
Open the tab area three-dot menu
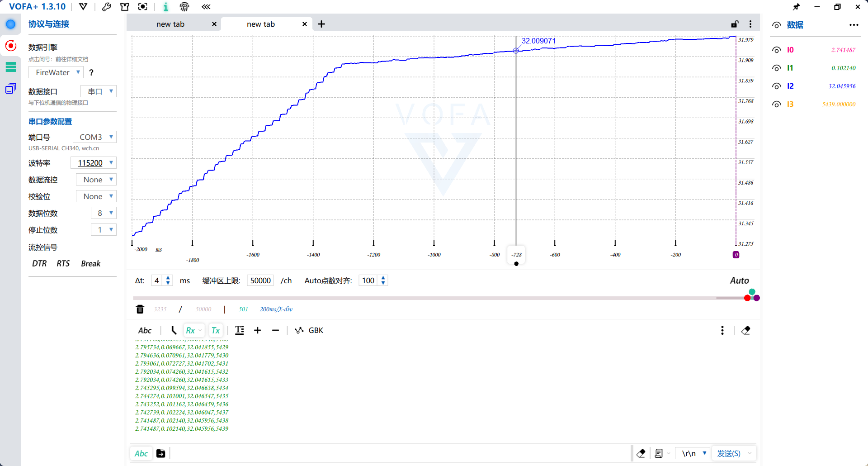750,24
